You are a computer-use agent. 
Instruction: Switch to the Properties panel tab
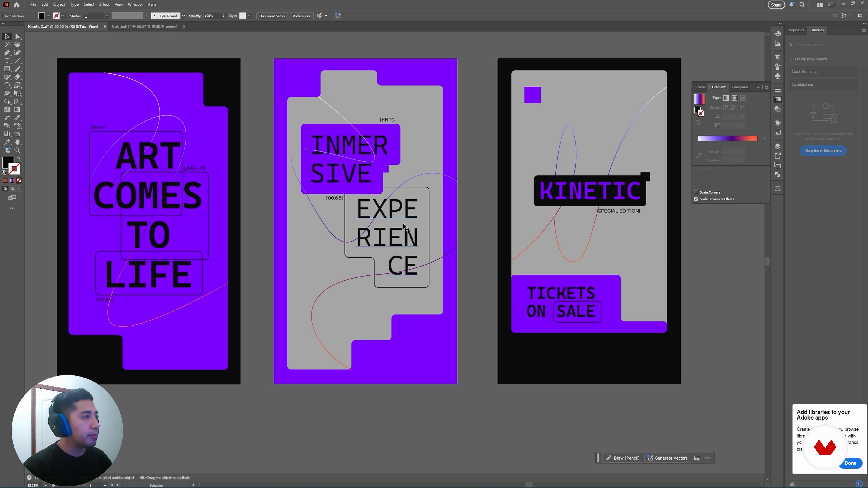coord(795,30)
